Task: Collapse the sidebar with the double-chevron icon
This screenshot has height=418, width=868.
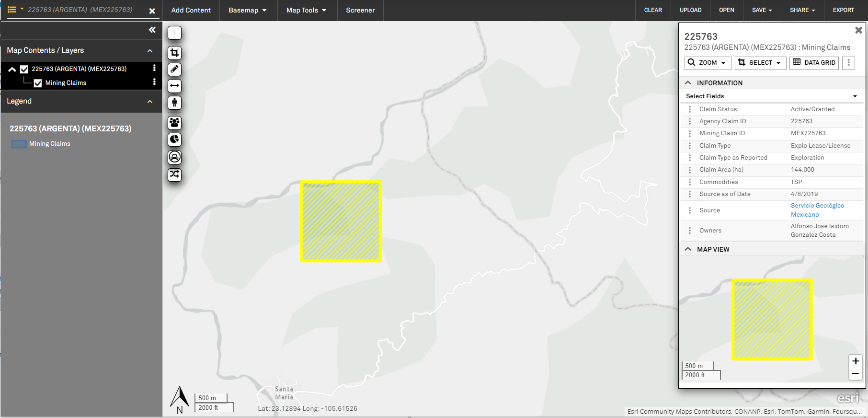Action: click(152, 30)
